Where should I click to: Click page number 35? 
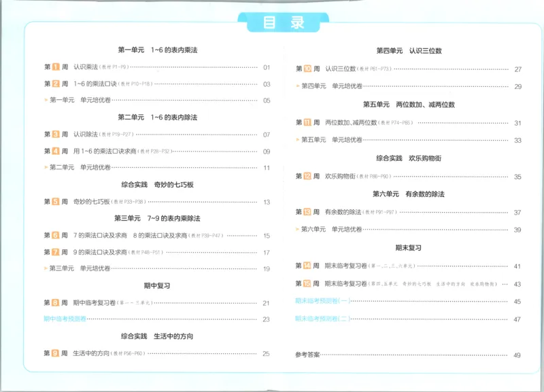(x=517, y=177)
